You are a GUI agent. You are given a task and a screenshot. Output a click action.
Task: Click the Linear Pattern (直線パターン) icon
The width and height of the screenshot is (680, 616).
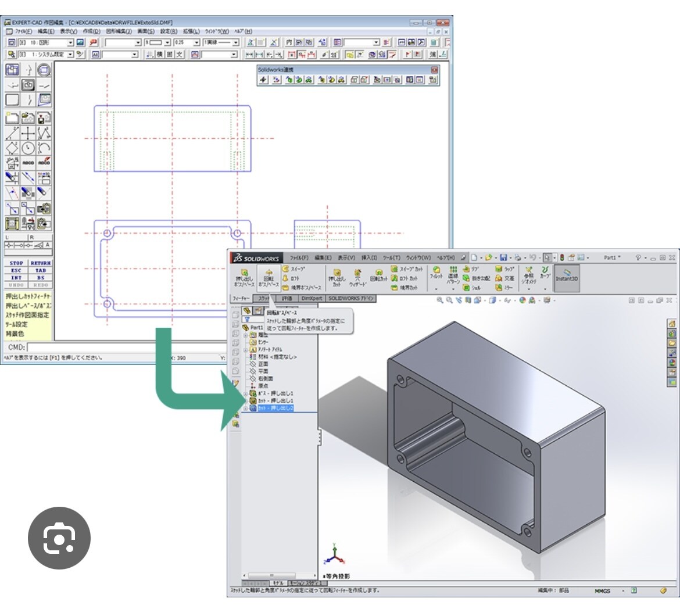453,274
